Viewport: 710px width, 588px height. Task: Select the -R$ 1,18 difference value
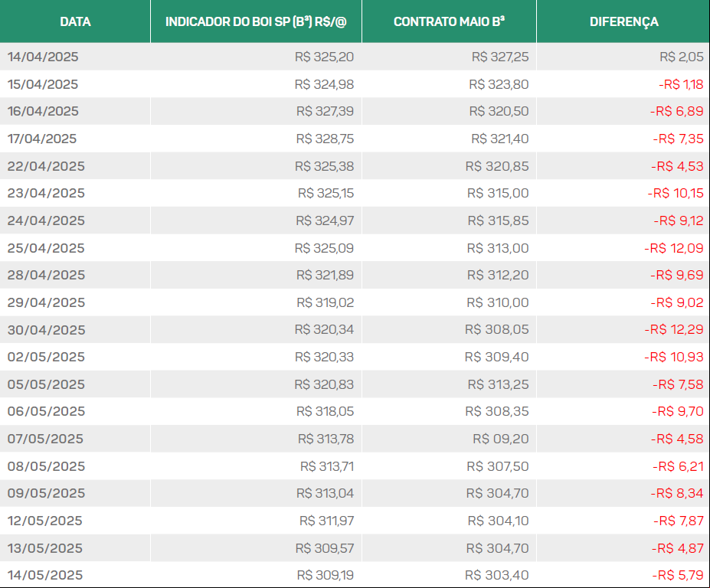[681, 85]
